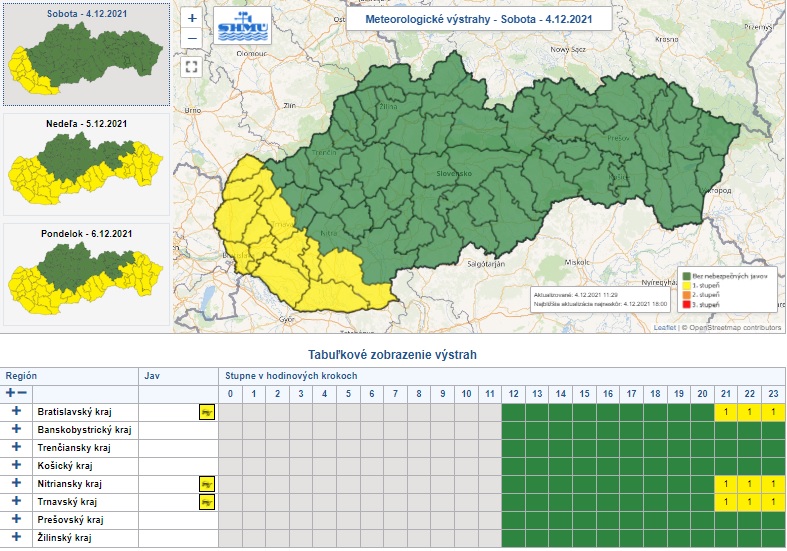Click Žilina label on the map
The image size is (787, 551).
(x=388, y=106)
